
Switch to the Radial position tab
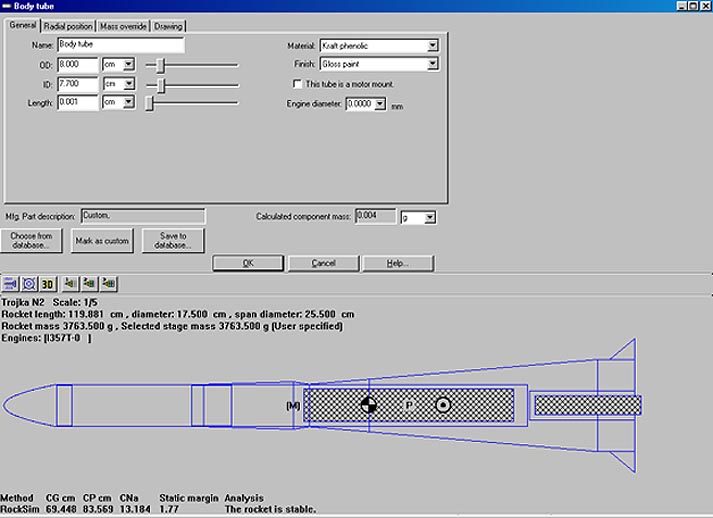tap(68, 26)
